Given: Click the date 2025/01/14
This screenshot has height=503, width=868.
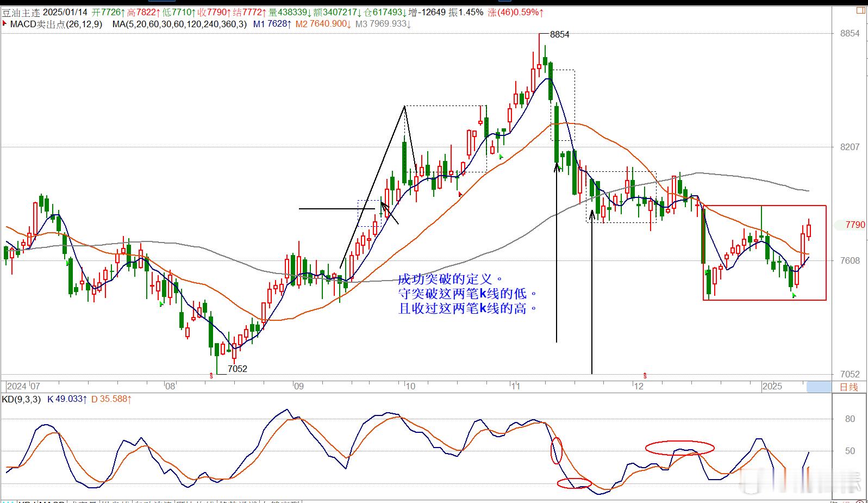Looking at the screenshot, I should [x=65, y=12].
